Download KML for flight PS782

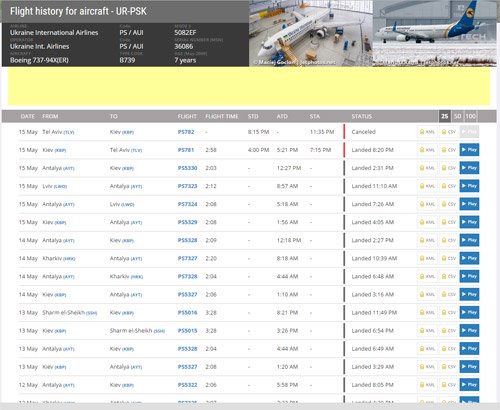427,132
